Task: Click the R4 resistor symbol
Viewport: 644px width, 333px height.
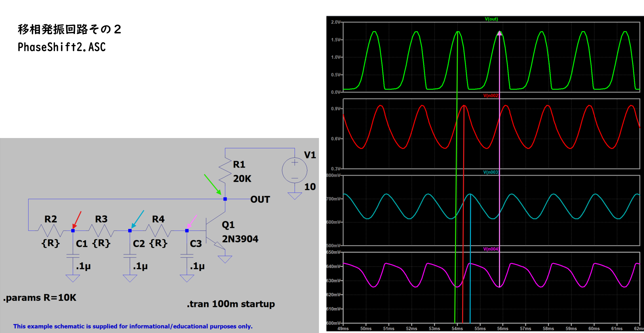Action: (158, 231)
